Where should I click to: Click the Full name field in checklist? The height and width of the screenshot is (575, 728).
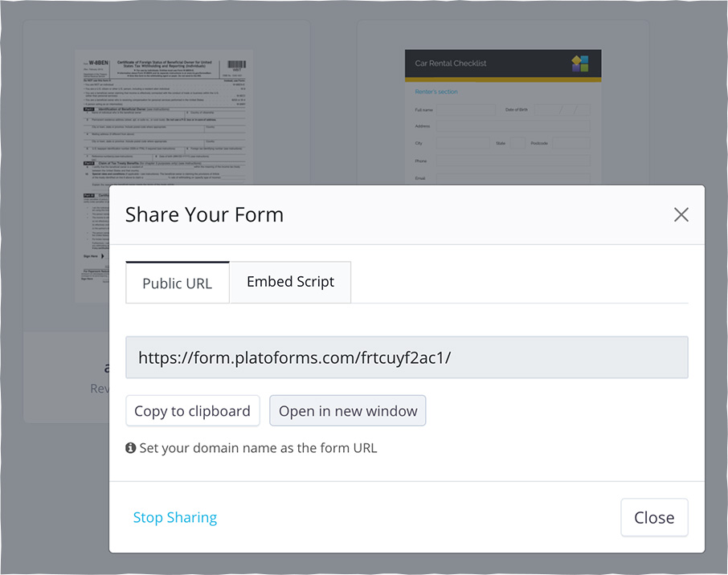[466, 110]
